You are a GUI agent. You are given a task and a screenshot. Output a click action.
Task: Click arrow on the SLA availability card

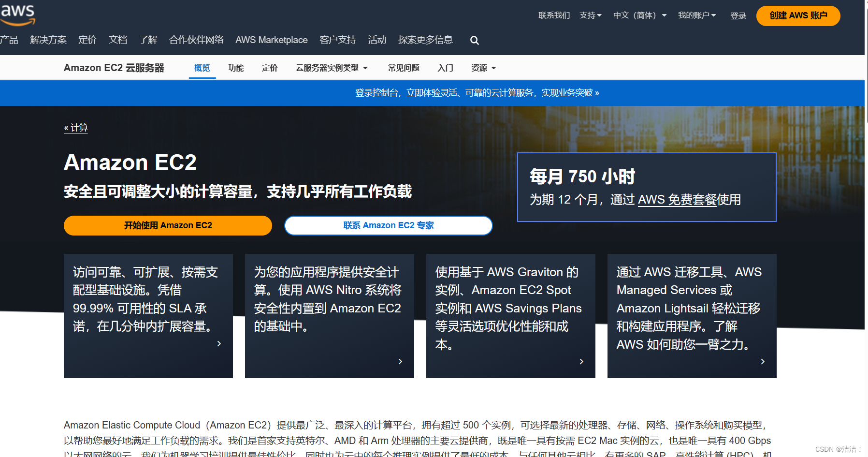coord(219,343)
